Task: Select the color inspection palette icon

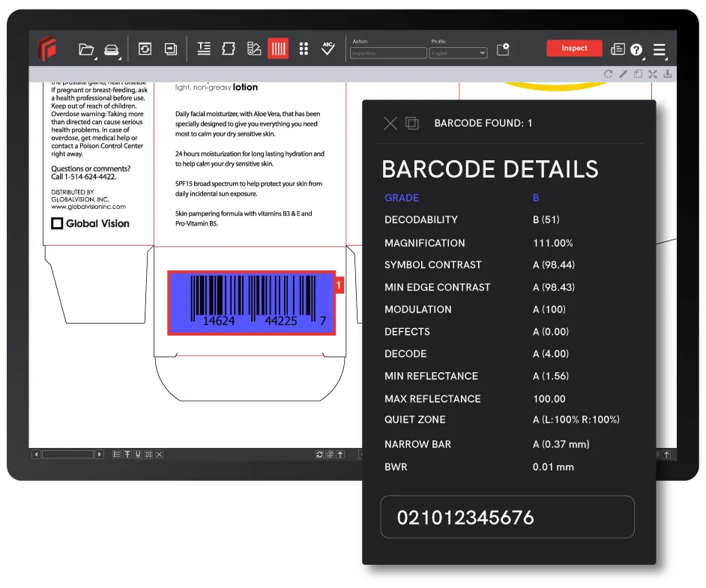Action: click(254, 48)
